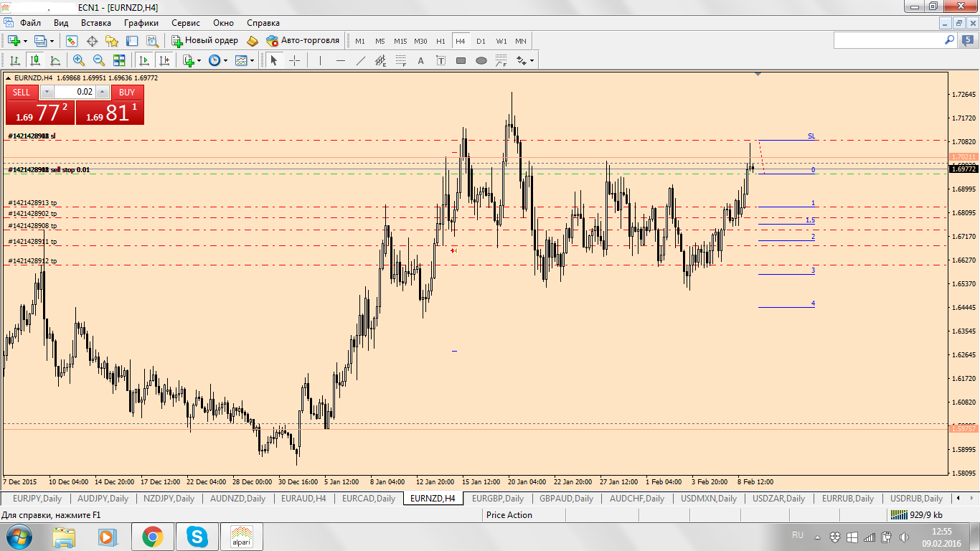Click the Price Action status bar profile
The width and height of the screenshot is (980, 551).
pyautogui.click(x=509, y=514)
